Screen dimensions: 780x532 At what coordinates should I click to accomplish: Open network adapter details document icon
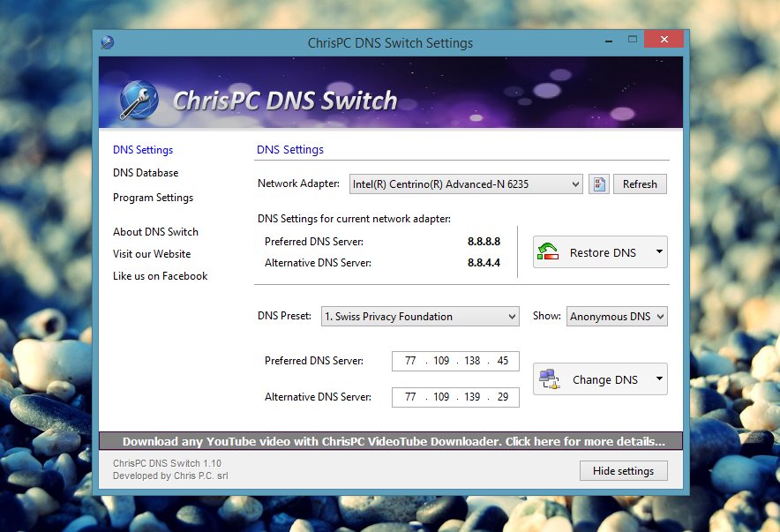599,184
